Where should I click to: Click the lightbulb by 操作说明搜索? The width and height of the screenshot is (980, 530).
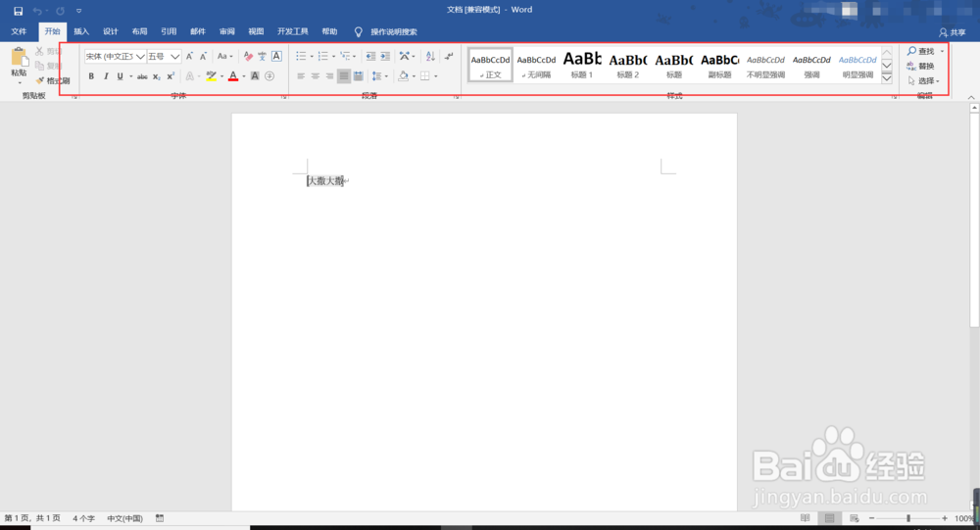(x=358, y=32)
